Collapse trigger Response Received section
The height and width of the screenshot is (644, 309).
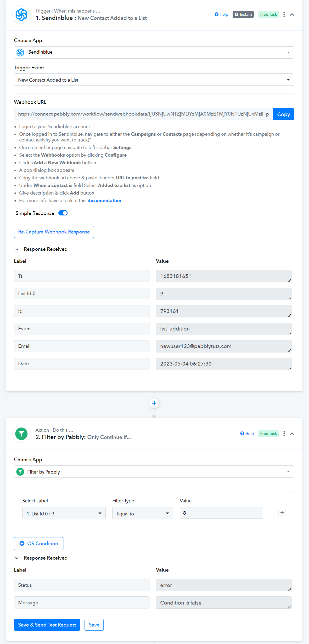click(17, 249)
